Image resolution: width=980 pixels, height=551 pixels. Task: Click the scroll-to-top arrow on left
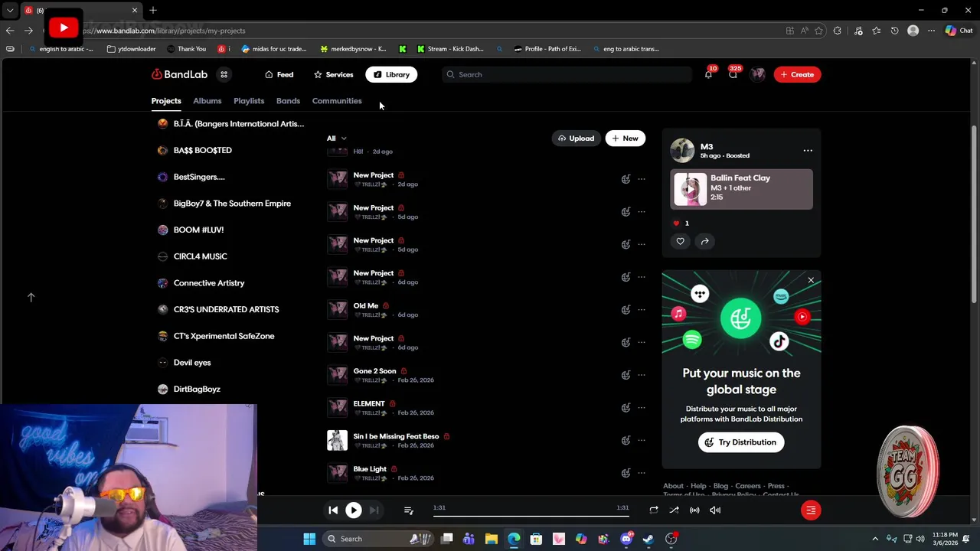point(31,297)
